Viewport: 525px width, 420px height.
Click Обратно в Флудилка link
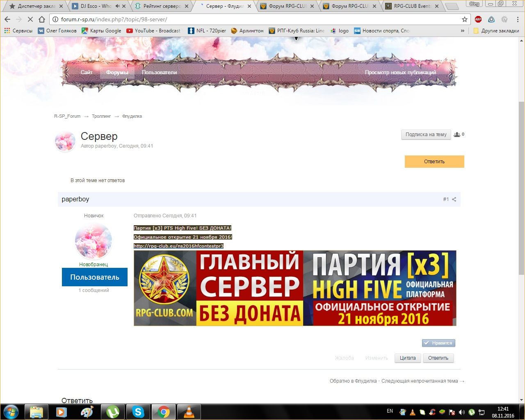point(353,381)
